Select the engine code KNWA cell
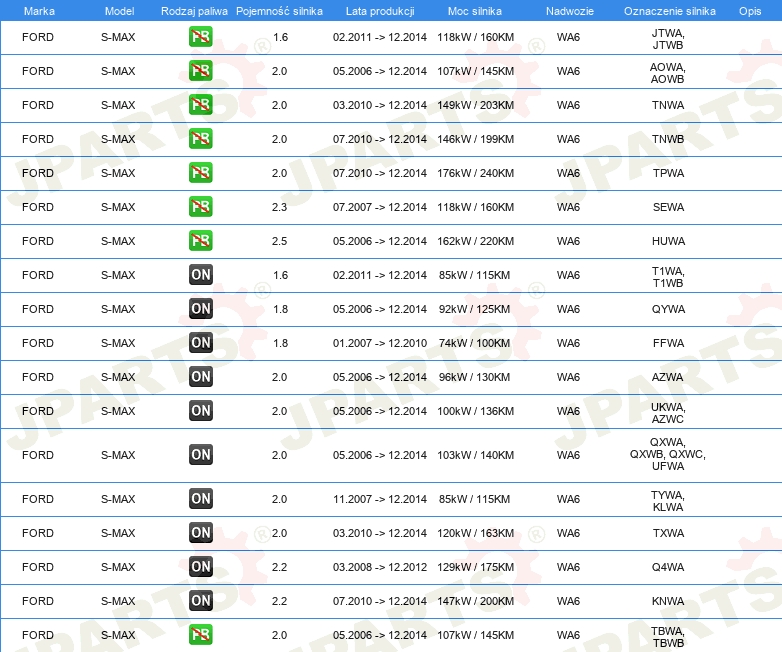Image resolution: width=782 pixels, height=652 pixels. [x=668, y=601]
